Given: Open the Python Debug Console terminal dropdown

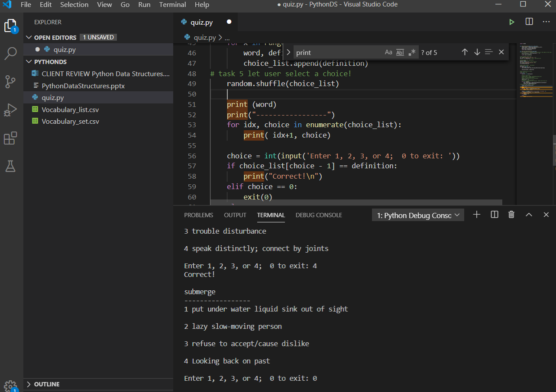Looking at the screenshot, I should click(x=418, y=215).
